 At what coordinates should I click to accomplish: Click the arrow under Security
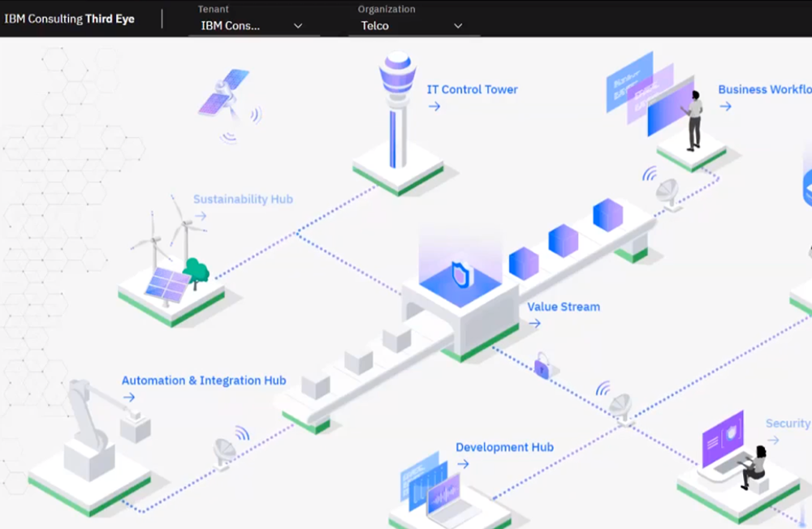(x=773, y=441)
